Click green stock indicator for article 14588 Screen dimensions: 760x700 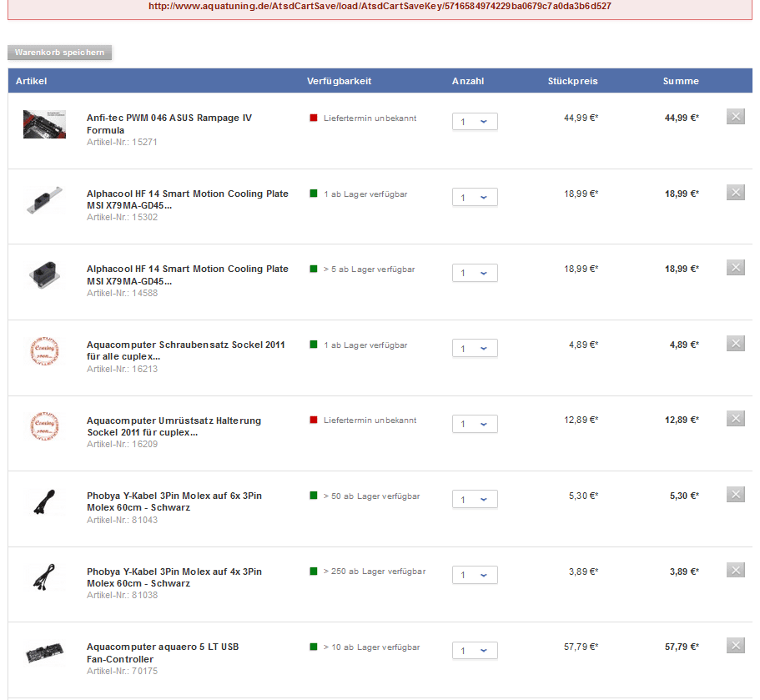tap(314, 269)
